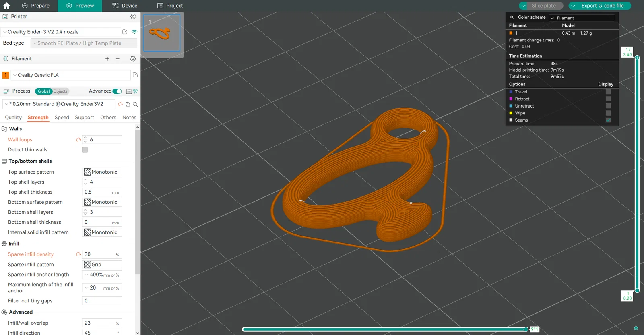The height and width of the screenshot is (335, 644).
Task: Click the horizontal move slider handle
Action: coord(526,329)
